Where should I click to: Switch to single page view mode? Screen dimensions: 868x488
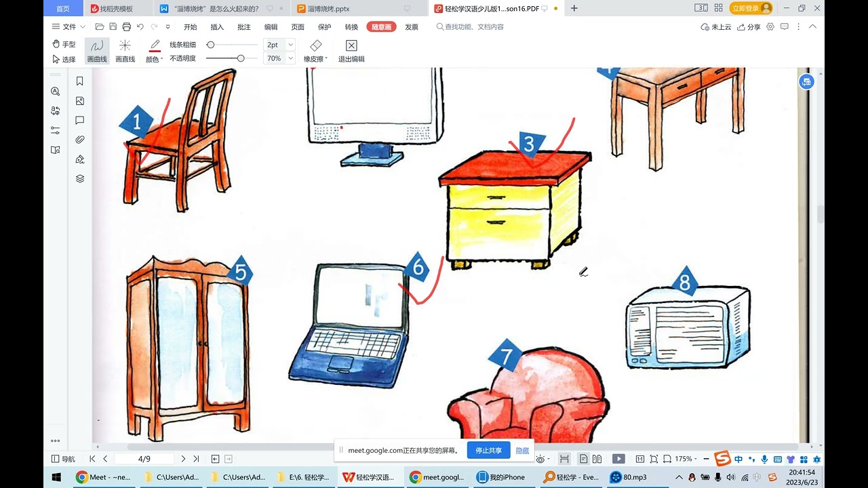[x=583, y=459]
